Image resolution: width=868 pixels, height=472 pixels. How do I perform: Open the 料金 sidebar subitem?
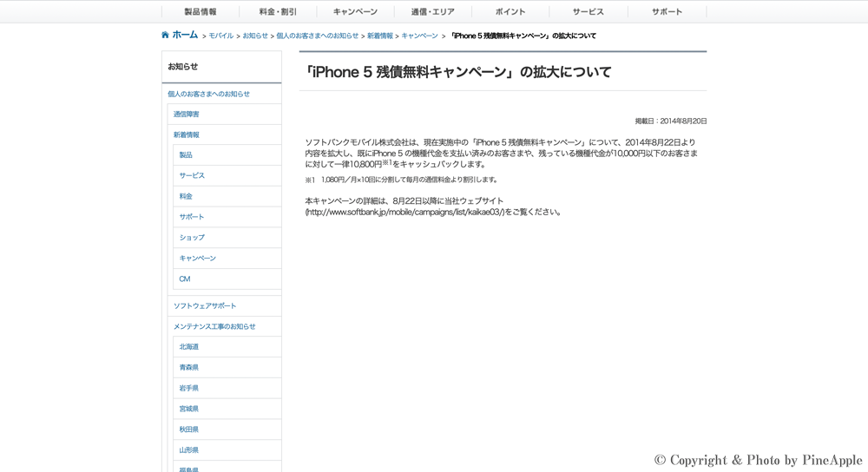point(186,197)
